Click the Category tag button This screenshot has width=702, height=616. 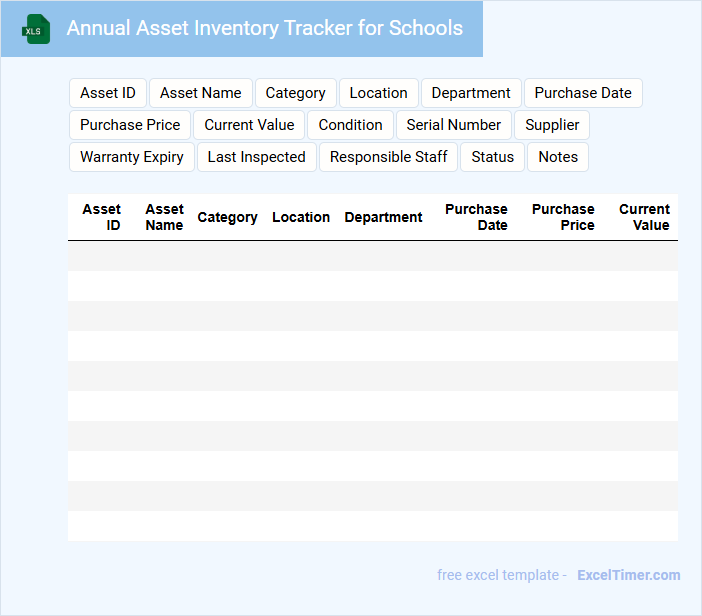[x=295, y=93]
